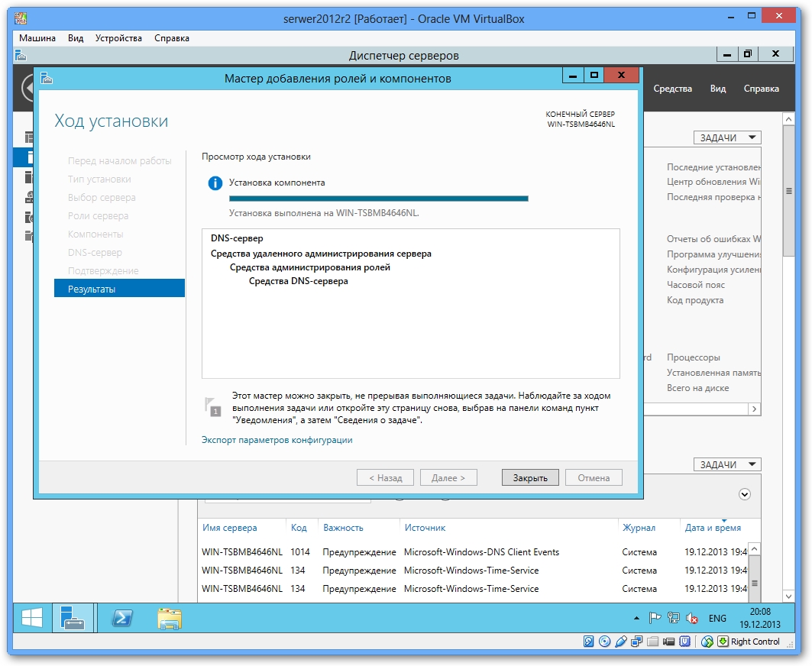The height and width of the screenshot is (666, 812).
Task: Select the highlighted Local Server sidebar item
Action: click(24, 157)
